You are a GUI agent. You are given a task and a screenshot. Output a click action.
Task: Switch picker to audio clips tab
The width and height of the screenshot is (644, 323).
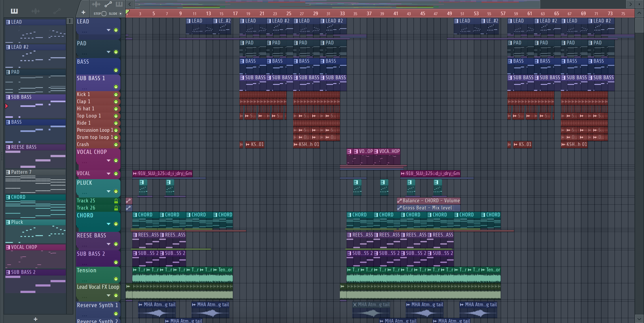pos(36,11)
